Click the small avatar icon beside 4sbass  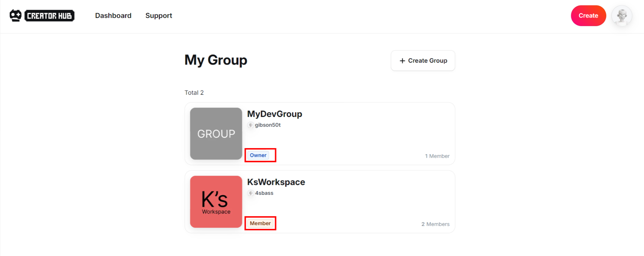pos(250,193)
